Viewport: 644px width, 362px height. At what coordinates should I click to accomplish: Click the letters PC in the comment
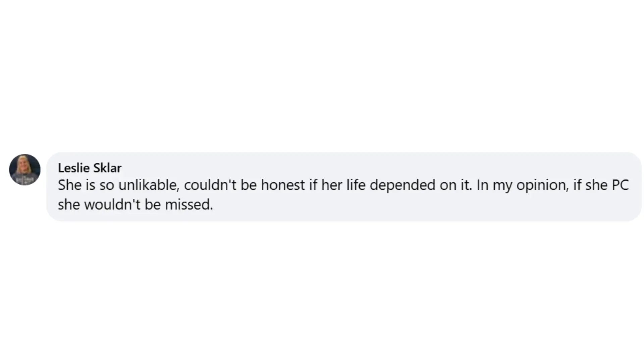click(x=621, y=185)
